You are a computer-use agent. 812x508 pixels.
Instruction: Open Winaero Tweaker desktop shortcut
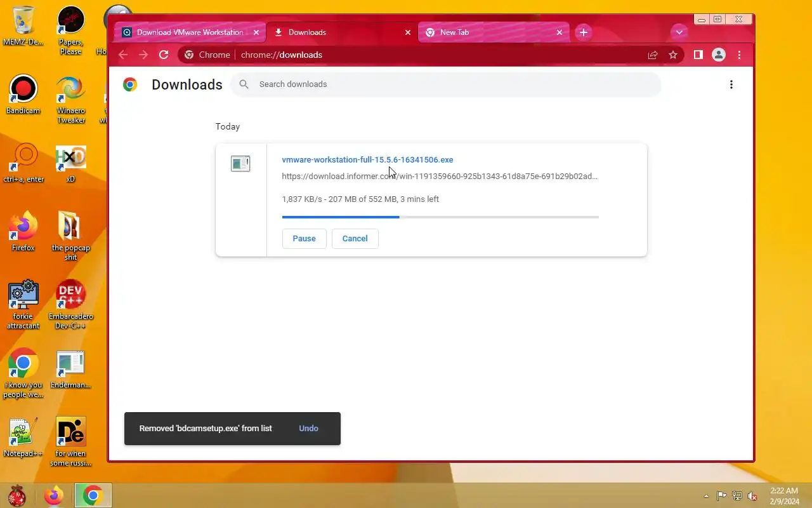70,100
